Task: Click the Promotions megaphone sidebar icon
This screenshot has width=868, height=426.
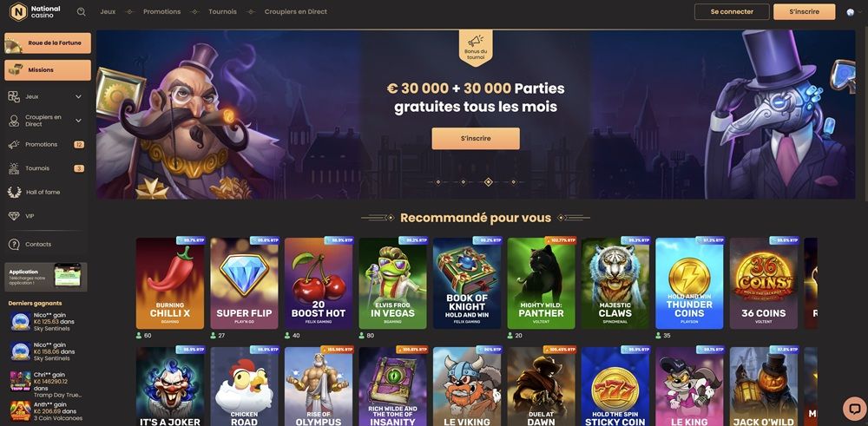Action: (15, 144)
